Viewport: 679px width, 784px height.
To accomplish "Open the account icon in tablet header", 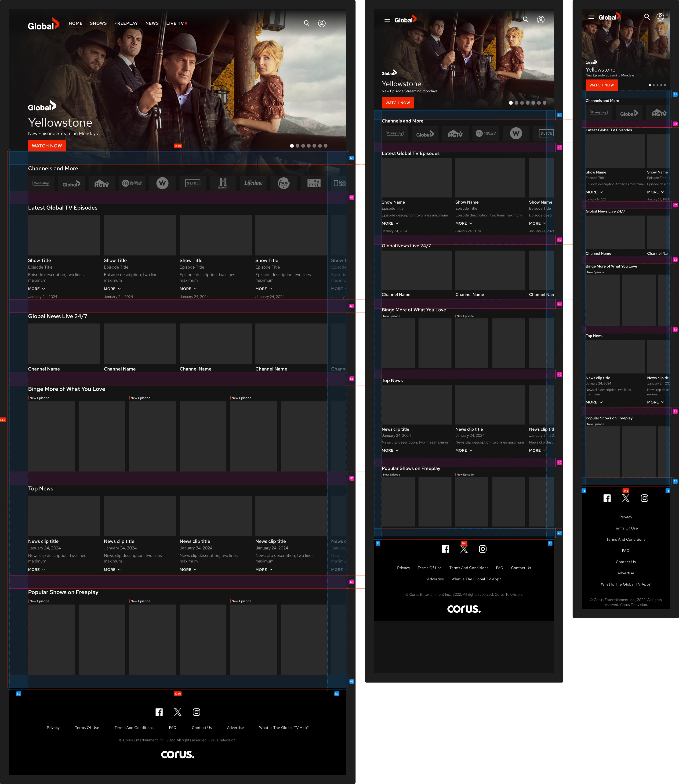I will coord(541,20).
